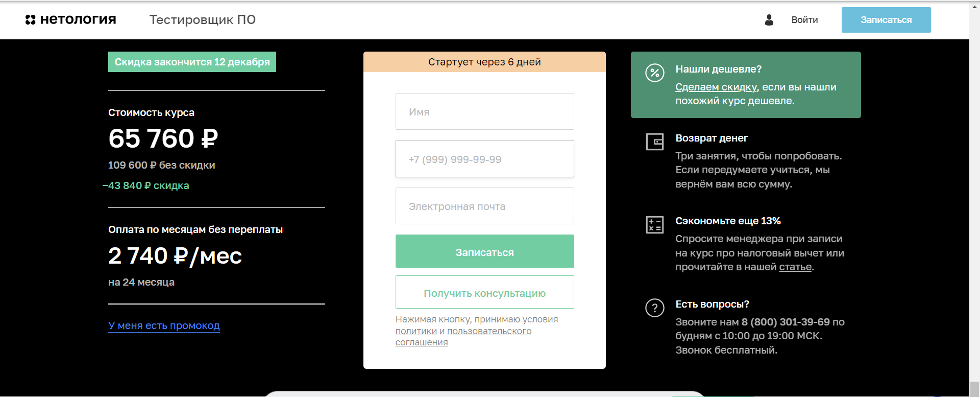Click the user profile icon
Screen dimensions: 980x397
pos(769,20)
